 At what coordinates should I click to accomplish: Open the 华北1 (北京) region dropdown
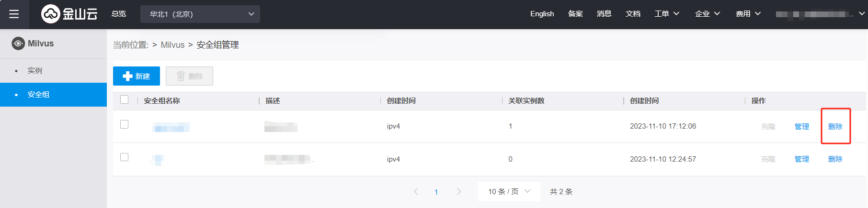click(200, 14)
